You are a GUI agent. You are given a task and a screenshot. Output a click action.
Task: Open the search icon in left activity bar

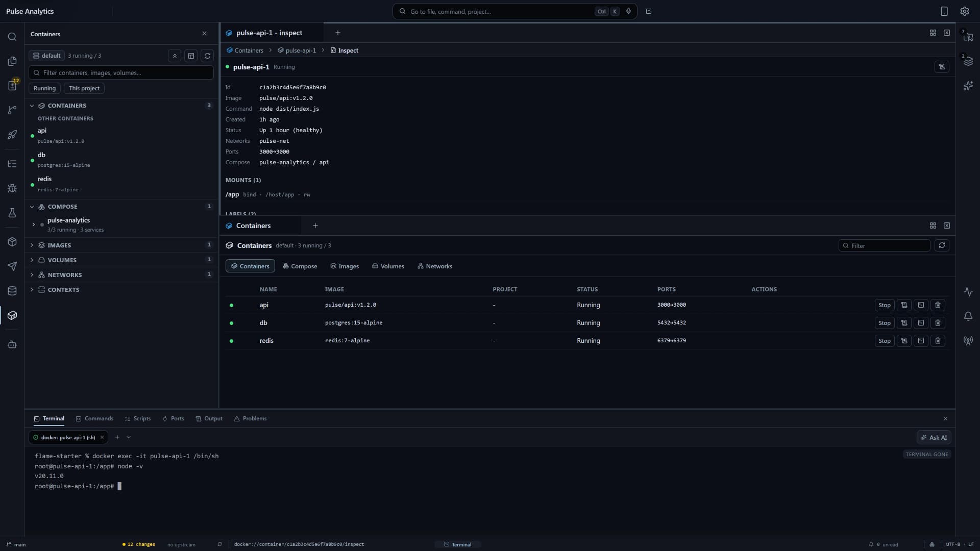pos(12,37)
